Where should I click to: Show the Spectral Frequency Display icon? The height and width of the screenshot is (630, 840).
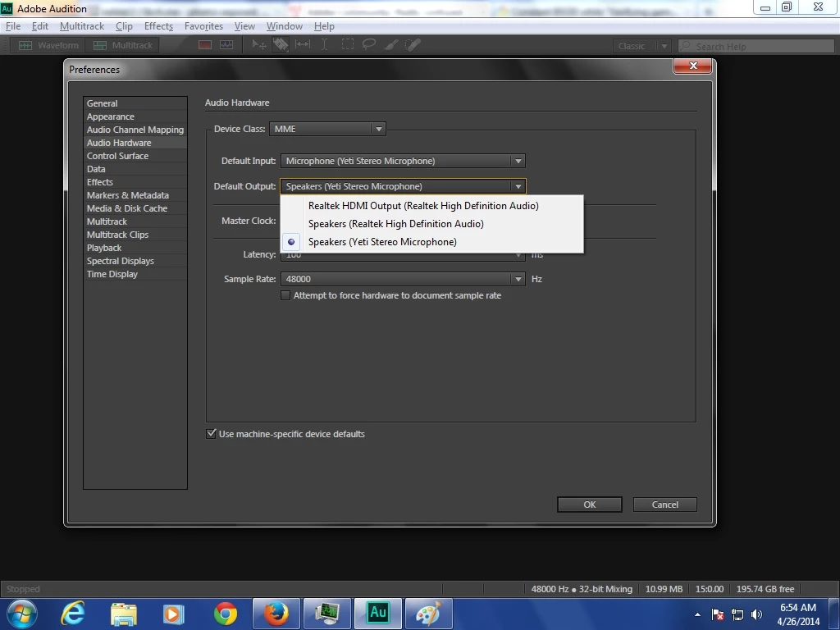[205, 45]
